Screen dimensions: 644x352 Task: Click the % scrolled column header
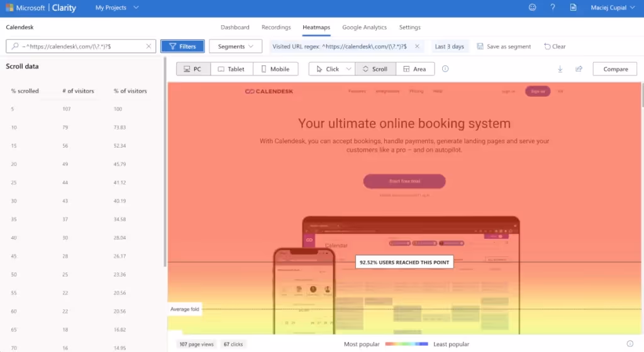[25, 91]
